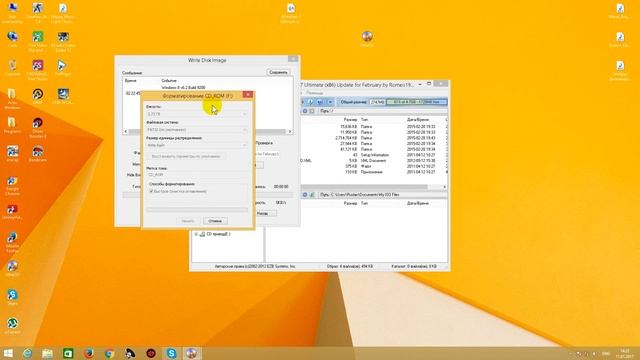The image size is (640, 360).
Task: Open the green spreadsheet app in taskbar
Action: click(68, 353)
